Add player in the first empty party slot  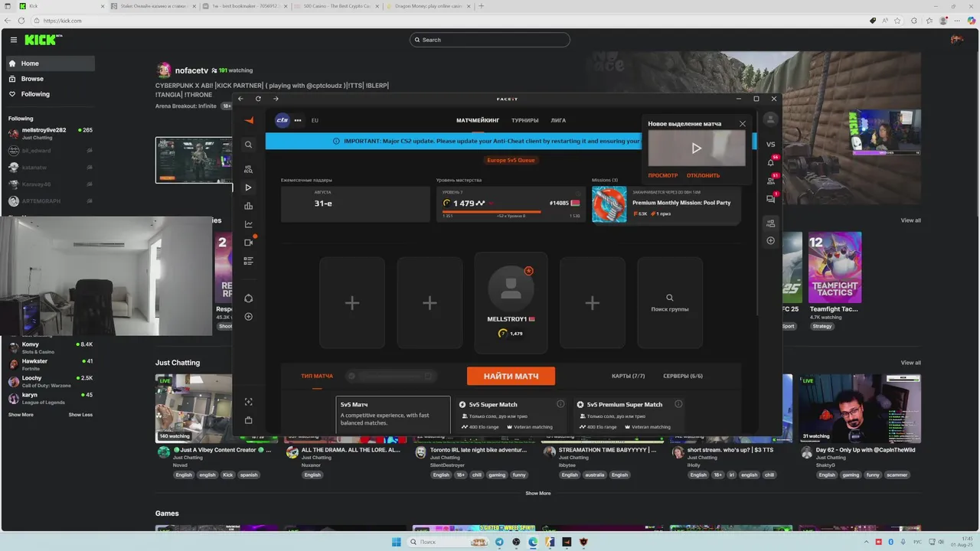click(x=352, y=303)
